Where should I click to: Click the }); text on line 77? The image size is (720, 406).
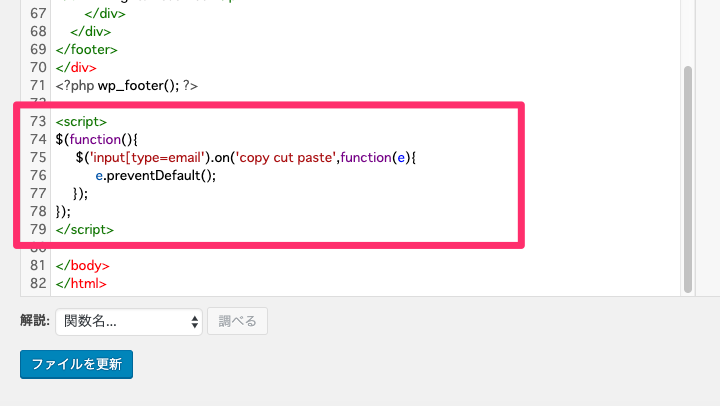80,194
